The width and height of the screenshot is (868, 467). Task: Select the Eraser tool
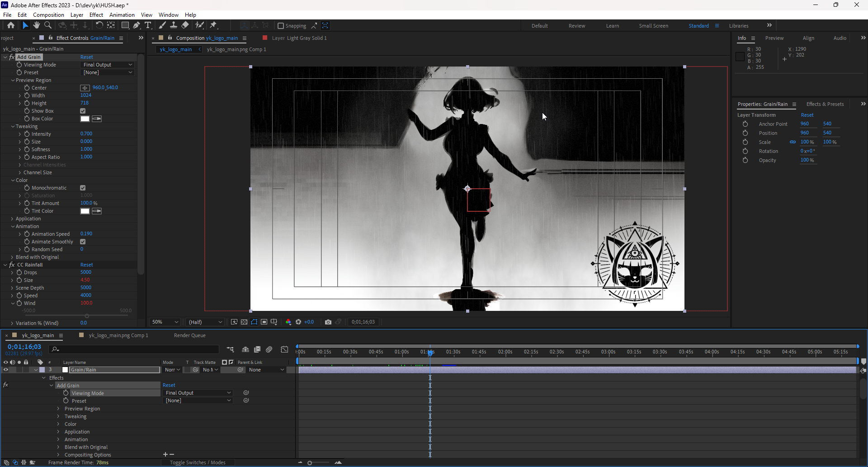(185, 25)
